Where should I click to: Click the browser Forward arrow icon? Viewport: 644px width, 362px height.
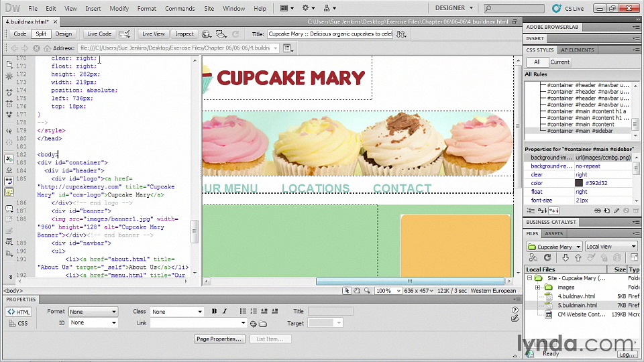[x=25, y=48]
